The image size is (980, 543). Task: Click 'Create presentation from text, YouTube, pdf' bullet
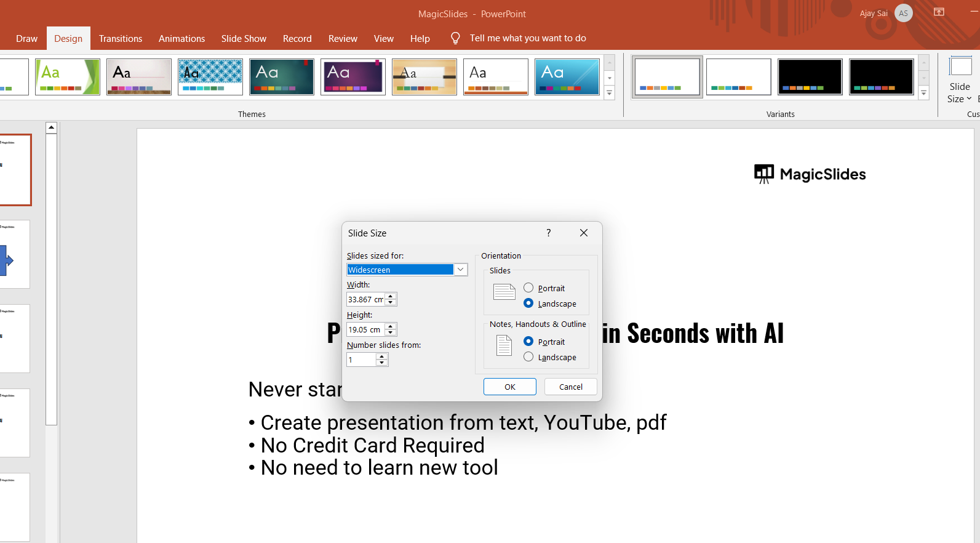pos(463,423)
